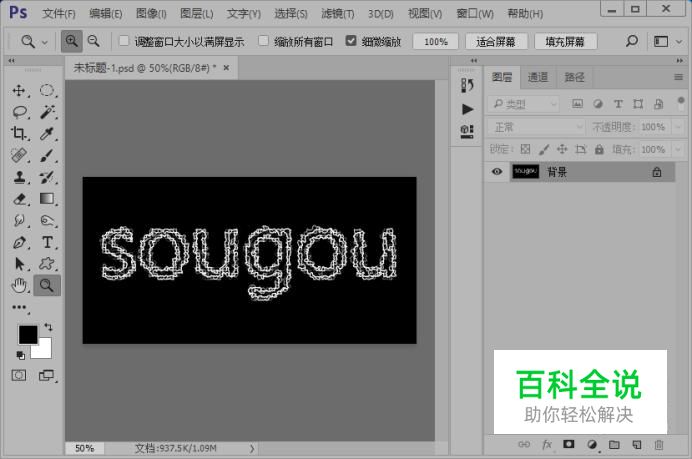Image resolution: width=692 pixels, height=459 pixels.
Task: Create adjustment layer dropdown icon
Action: click(592, 445)
